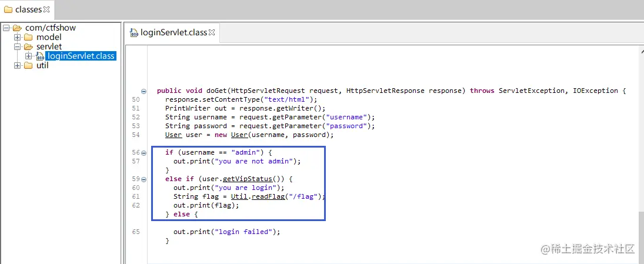
Task: Fold the else-if block at line 59
Action: (144, 179)
